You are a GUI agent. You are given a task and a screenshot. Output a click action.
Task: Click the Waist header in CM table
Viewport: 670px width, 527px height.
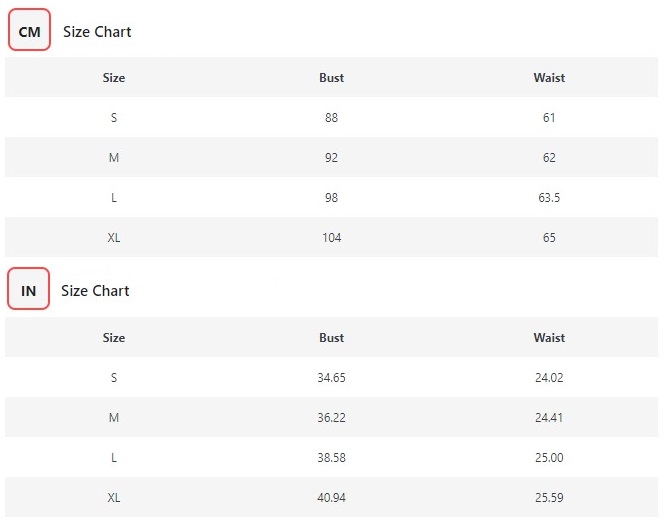549,78
